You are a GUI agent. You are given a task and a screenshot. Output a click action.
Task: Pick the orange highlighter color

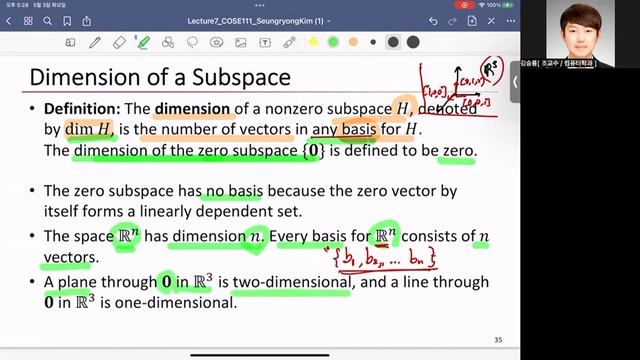click(x=353, y=42)
